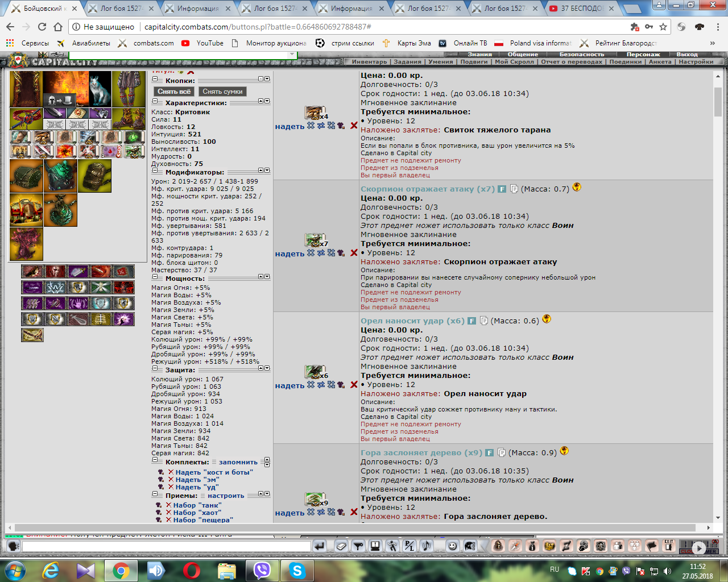Screen dimensions: 728x582
Task: Move Модификаторы section up with arrow
Action: 261,171
